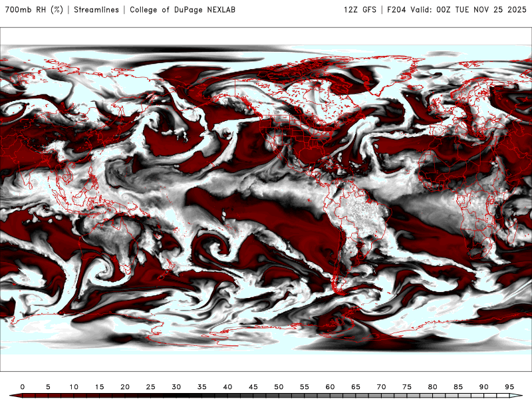Click the 'Streamlines' label in header
This screenshot has width=532, height=399.
tap(96, 9)
